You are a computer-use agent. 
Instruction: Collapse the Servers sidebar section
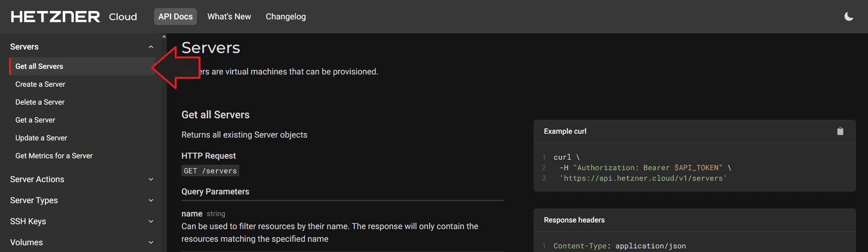pyautogui.click(x=151, y=47)
